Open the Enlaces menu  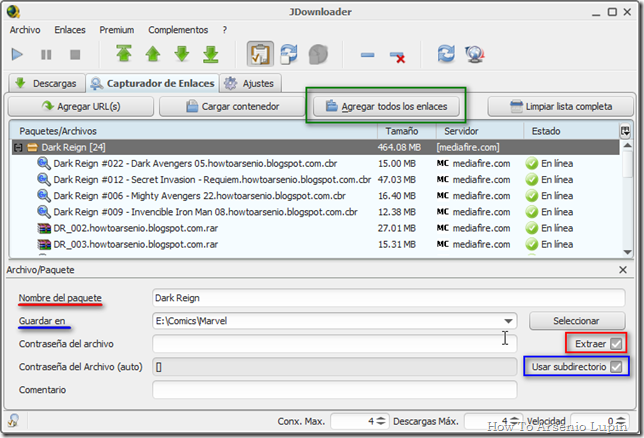[70, 30]
